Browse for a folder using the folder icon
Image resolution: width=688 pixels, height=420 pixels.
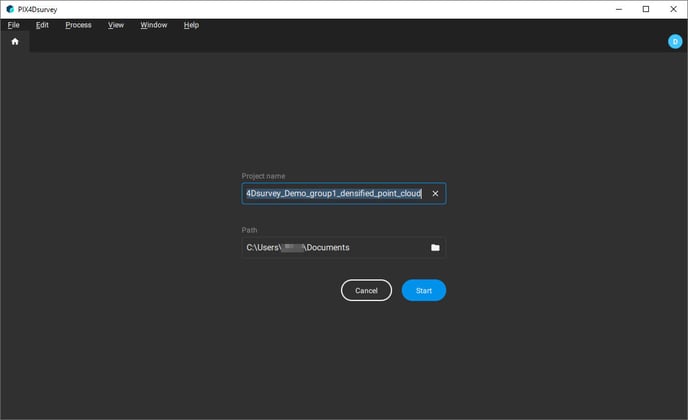click(435, 247)
